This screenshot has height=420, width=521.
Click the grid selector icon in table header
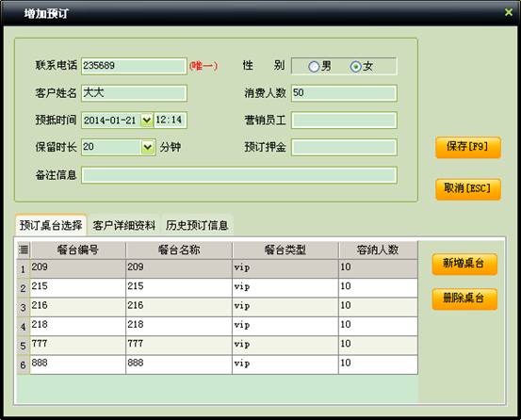point(24,250)
